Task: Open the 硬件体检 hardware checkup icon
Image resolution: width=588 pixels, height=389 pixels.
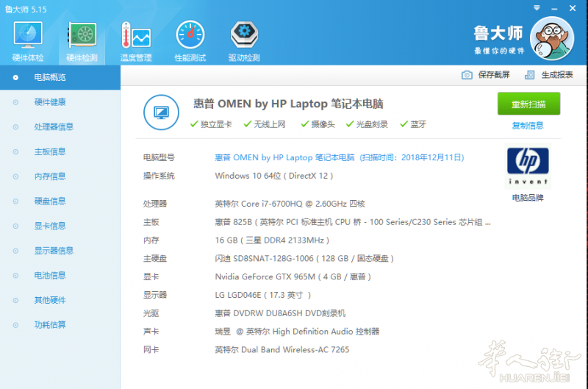Action: (x=28, y=41)
